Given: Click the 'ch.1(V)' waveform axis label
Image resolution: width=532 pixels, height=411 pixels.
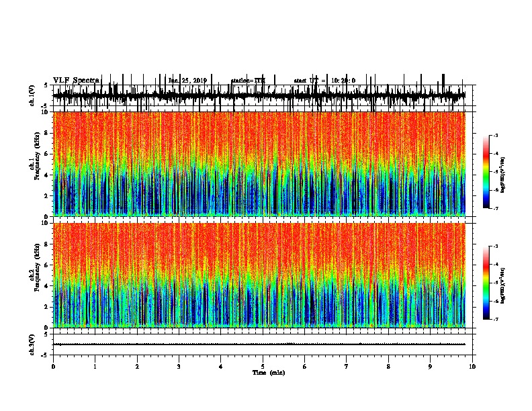Looking at the screenshot, I should pyautogui.click(x=32, y=95).
